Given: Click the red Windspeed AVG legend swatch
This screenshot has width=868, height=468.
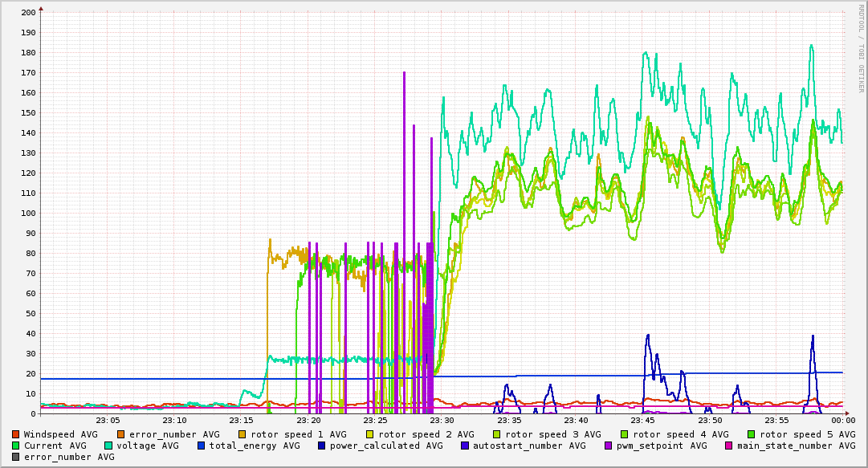Looking at the screenshot, I should pyautogui.click(x=15, y=435).
